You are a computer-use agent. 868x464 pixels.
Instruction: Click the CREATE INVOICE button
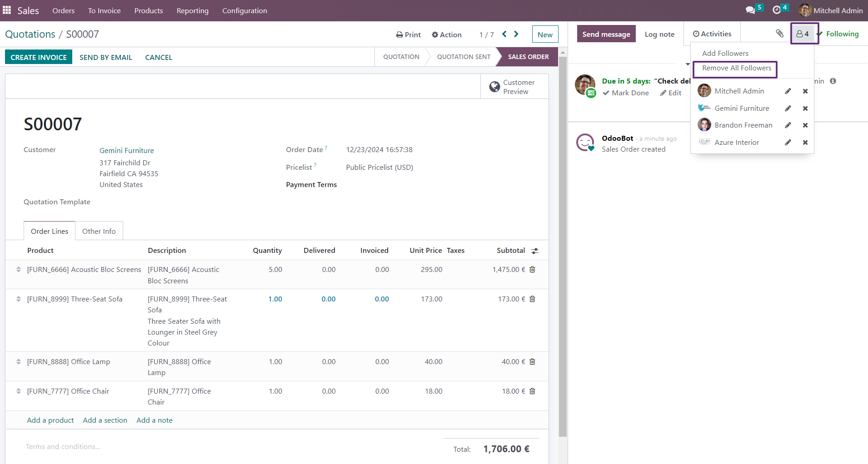point(39,57)
